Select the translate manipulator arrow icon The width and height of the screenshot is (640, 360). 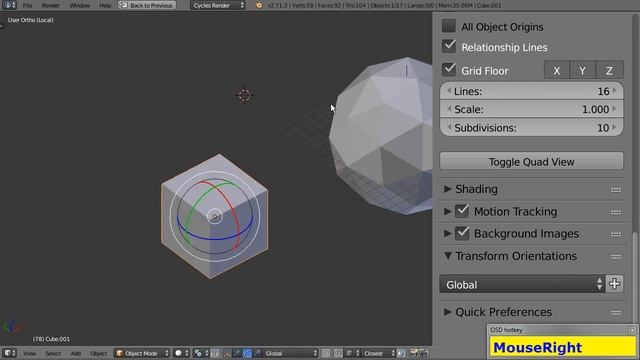tap(238, 353)
